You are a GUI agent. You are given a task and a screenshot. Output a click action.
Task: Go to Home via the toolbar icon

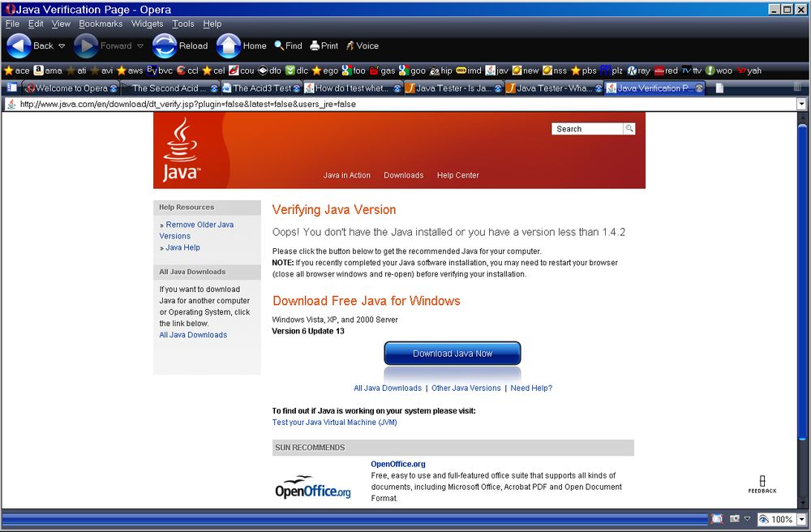(x=229, y=46)
